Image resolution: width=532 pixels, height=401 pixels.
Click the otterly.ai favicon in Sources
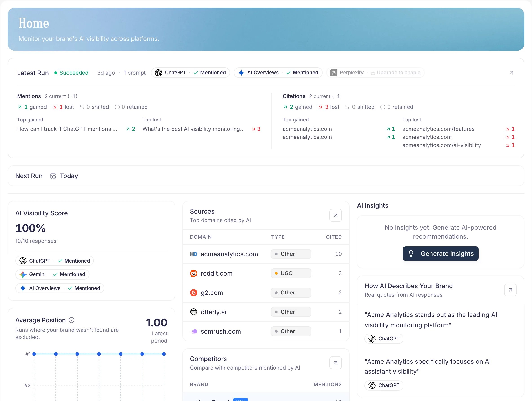193,312
